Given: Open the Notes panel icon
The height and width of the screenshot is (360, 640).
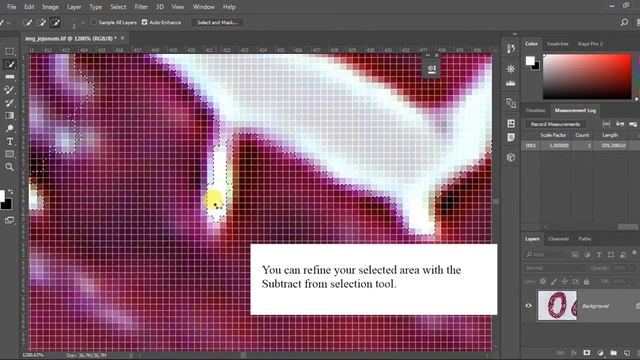Looking at the screenshot, I should (511, 137).
